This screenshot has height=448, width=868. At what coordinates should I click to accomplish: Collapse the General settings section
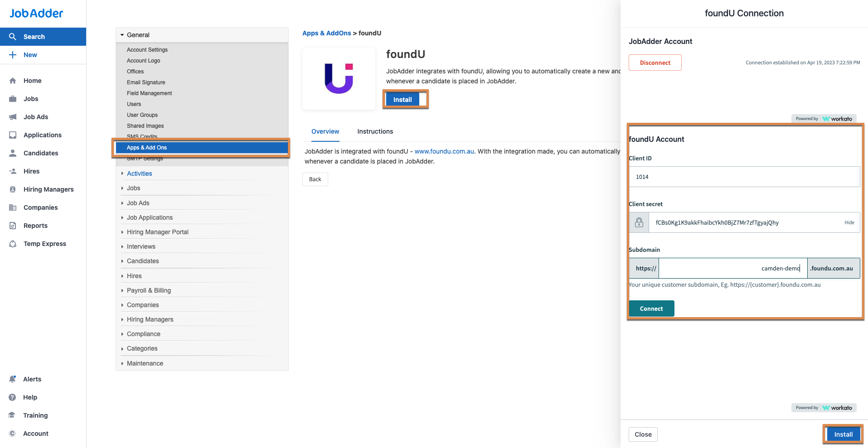click(x=122, y=35)
